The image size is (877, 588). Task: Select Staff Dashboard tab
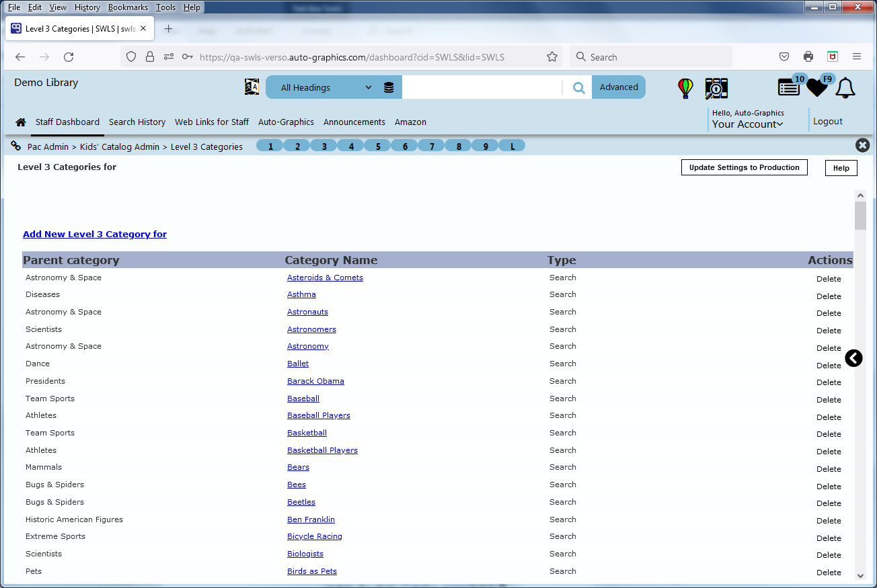67,122
